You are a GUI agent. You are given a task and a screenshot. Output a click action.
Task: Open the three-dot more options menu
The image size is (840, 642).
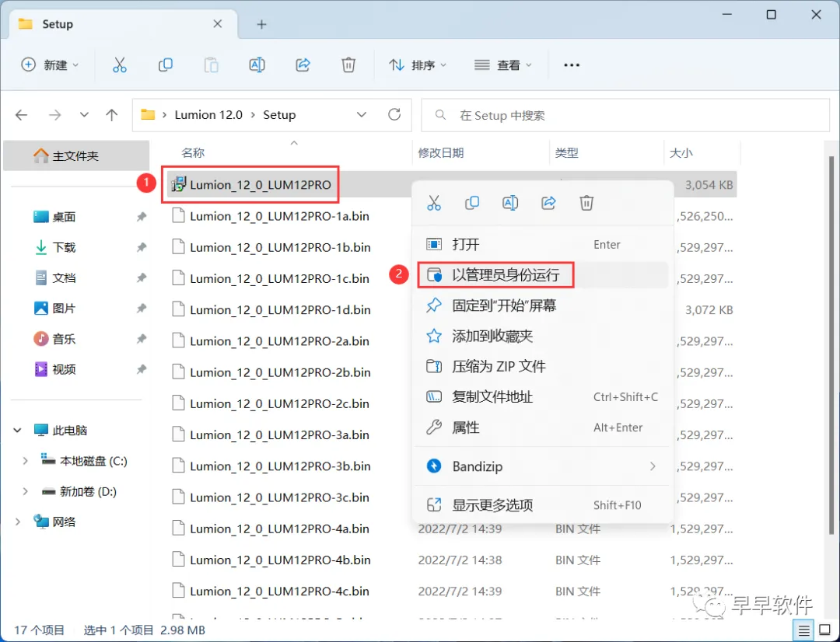pyautogui.click(x=572, y=65)
